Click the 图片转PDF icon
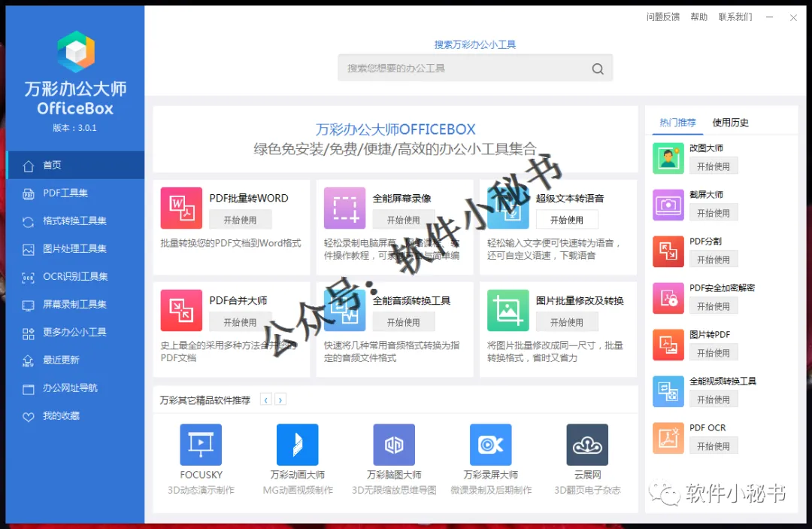 coord(668,345)
